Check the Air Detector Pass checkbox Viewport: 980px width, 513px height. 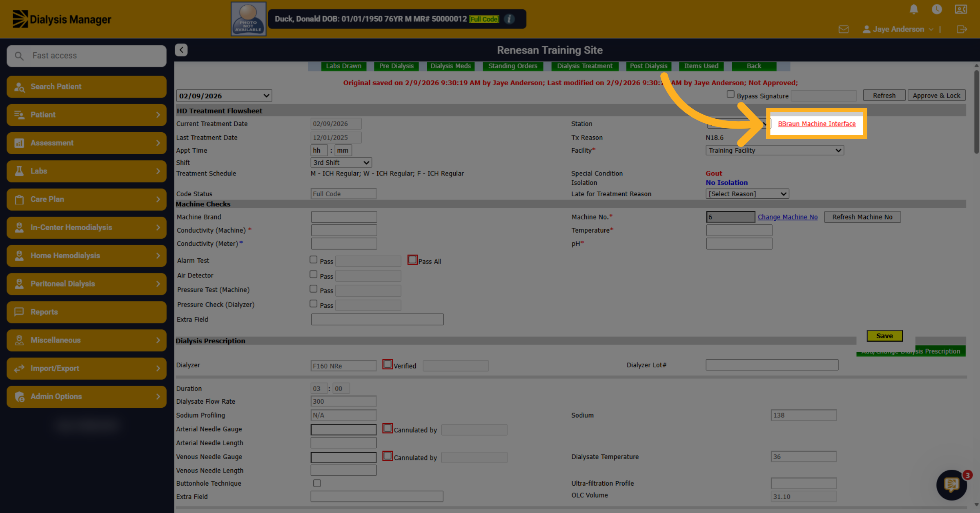coord(314,274)
